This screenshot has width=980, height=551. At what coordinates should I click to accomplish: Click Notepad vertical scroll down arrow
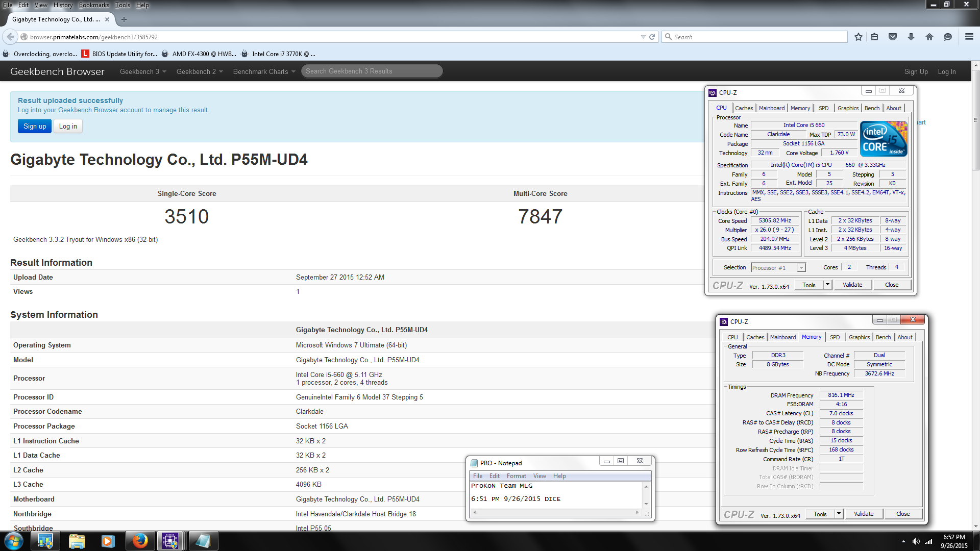tap(646, 504)
